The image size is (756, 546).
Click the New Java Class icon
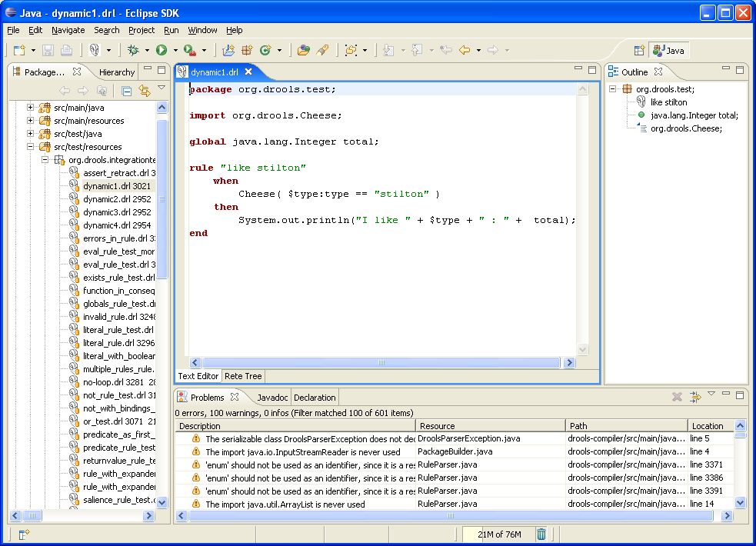click(x=265, y=50)
